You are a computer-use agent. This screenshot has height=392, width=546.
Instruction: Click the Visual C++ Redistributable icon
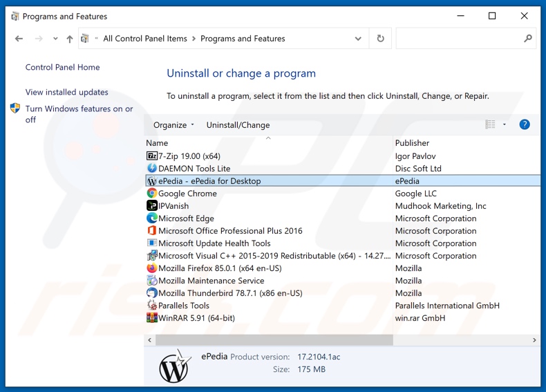pyautogui.click(x=152, y=255)
